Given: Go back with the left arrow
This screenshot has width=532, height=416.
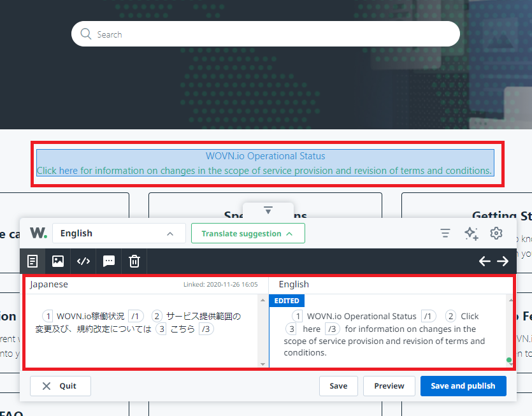Looking at the screenshot, I should click(x=485, y=261).
